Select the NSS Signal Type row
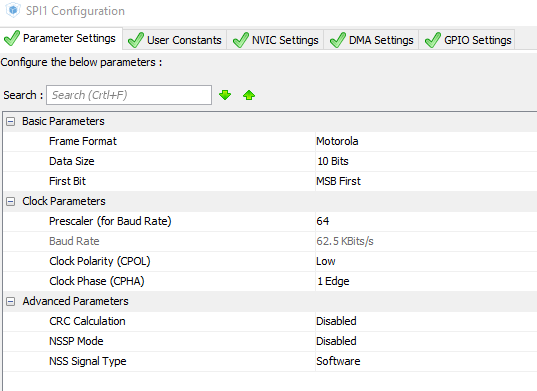The image size is (537, 391). (x=271, y=361)
